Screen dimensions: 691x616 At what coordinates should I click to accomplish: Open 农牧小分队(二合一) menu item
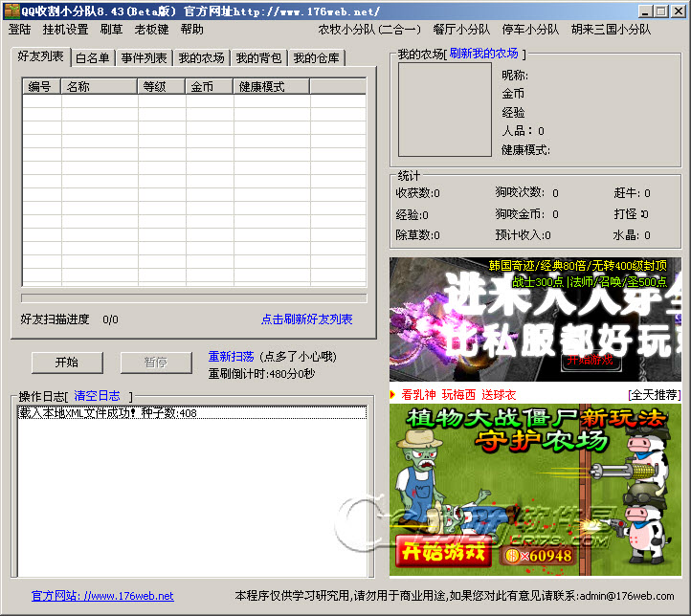369,30
